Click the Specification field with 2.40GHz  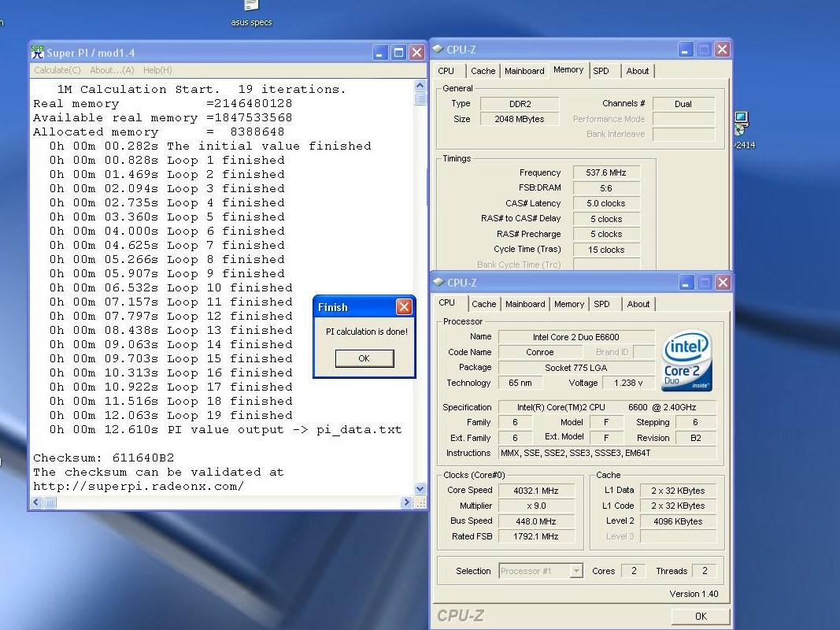[608, 407]
